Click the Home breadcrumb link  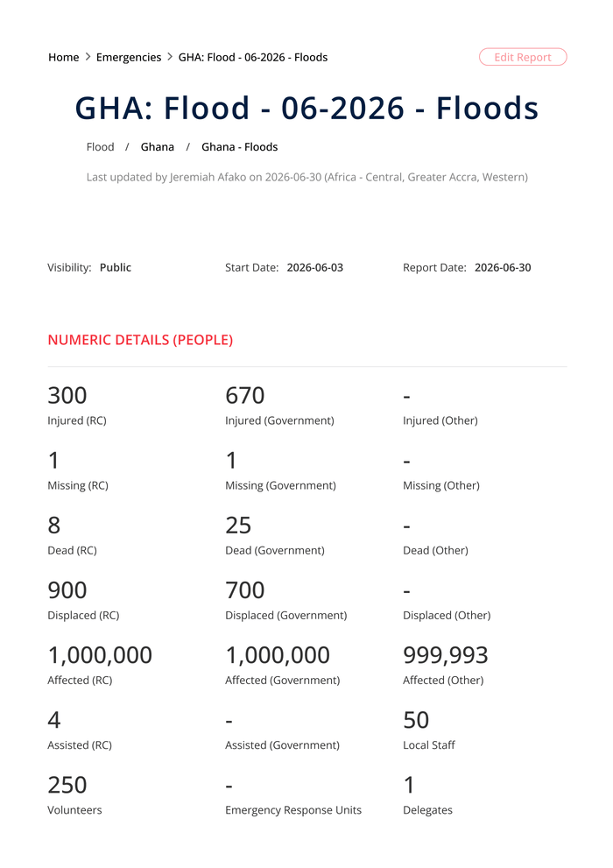click(64, 58)
